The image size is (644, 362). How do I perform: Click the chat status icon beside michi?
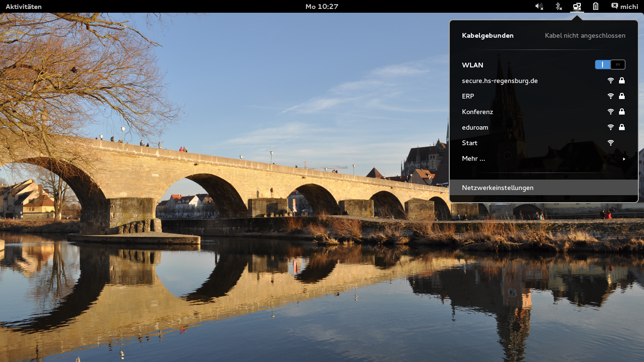tap(614, 6)
